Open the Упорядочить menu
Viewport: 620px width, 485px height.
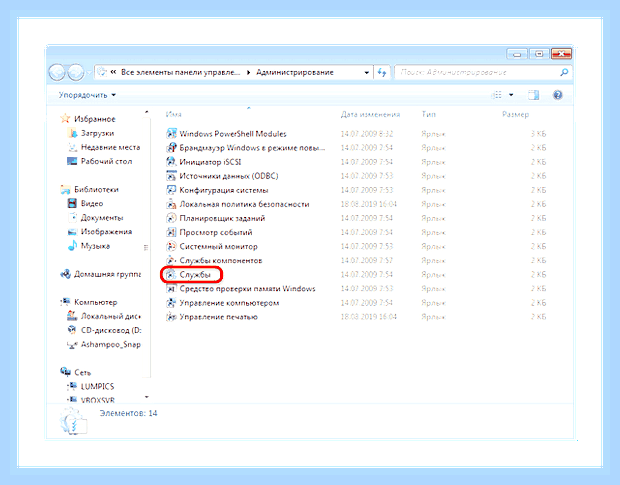tap(87, 95)
